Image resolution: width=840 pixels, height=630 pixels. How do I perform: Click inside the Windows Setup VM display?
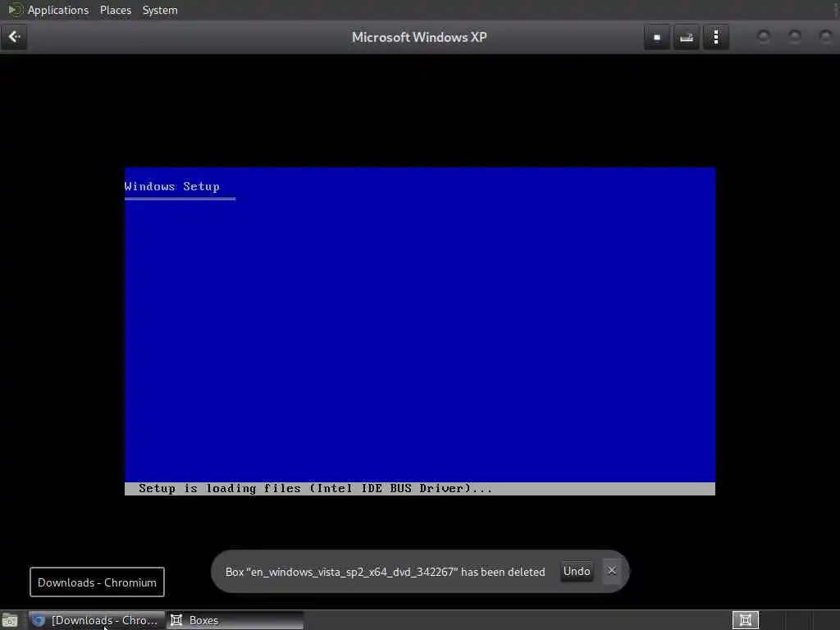419,331
